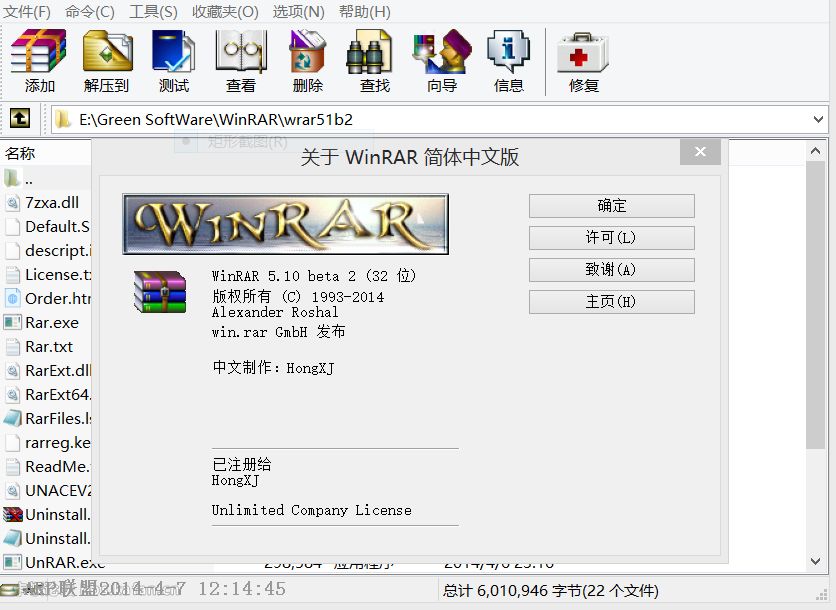Open the Help (帮助) menu
This screenshot has height=610, width=836.
point(365,11)
